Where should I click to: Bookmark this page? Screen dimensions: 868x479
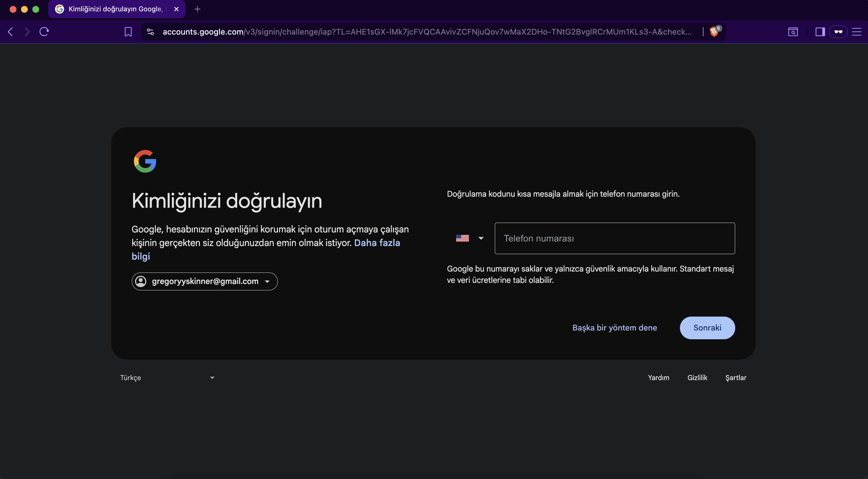tap(128, 32)
